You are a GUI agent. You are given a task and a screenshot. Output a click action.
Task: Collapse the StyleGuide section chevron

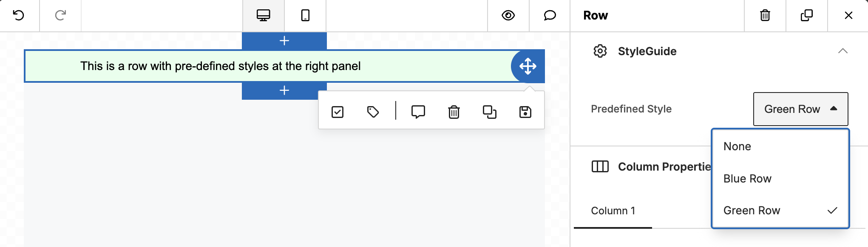pyautogui.click(x=843, y=51)
